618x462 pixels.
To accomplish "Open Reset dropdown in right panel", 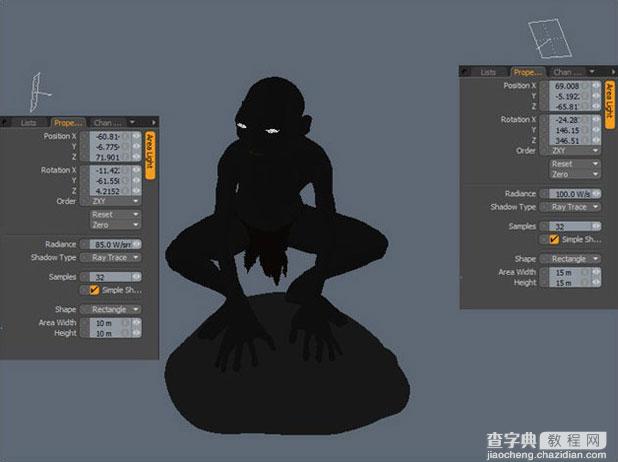I will [x=575, y=164].
